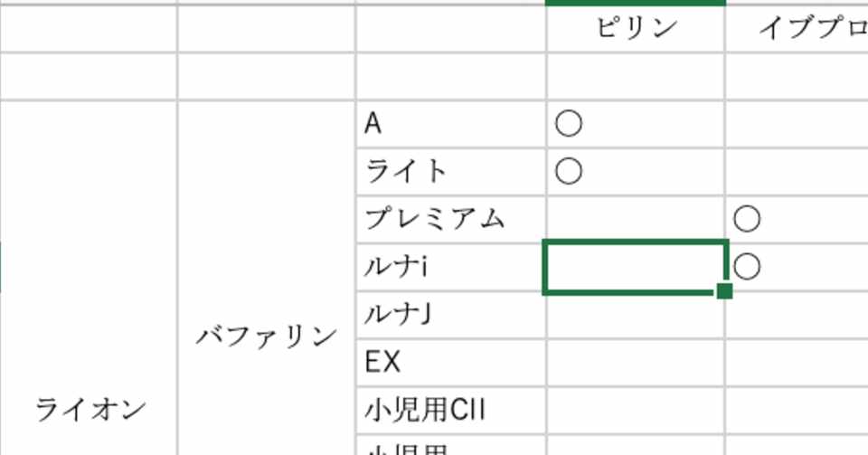Select the ピリン column header cell
The height and width of the screenshot is (455, 868).
tap(636, 29)
